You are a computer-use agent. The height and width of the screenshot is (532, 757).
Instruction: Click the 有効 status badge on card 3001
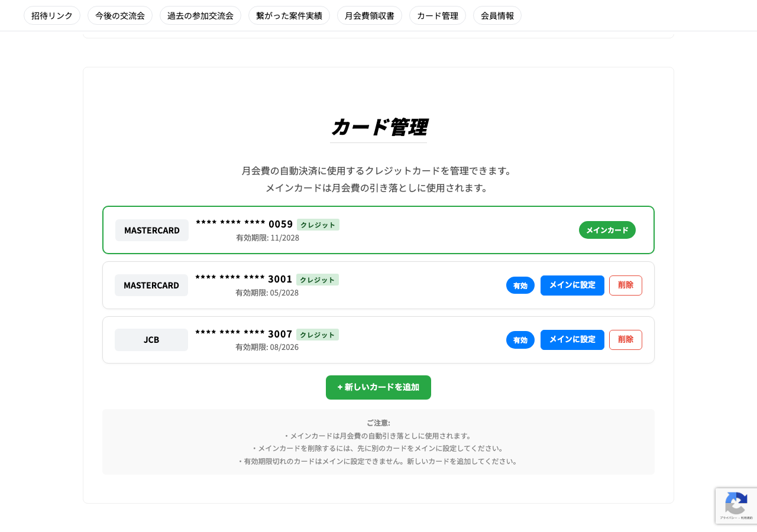point(520,285)
